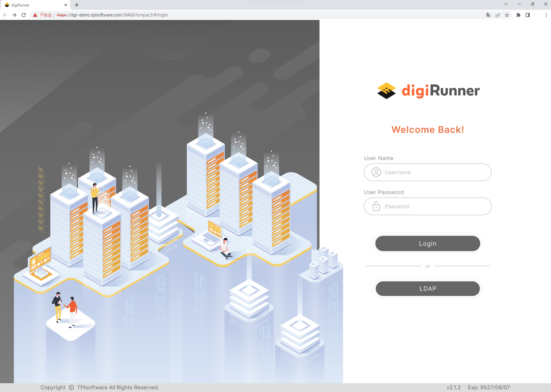Click the user avatar icon in Username field

(376, 172)
